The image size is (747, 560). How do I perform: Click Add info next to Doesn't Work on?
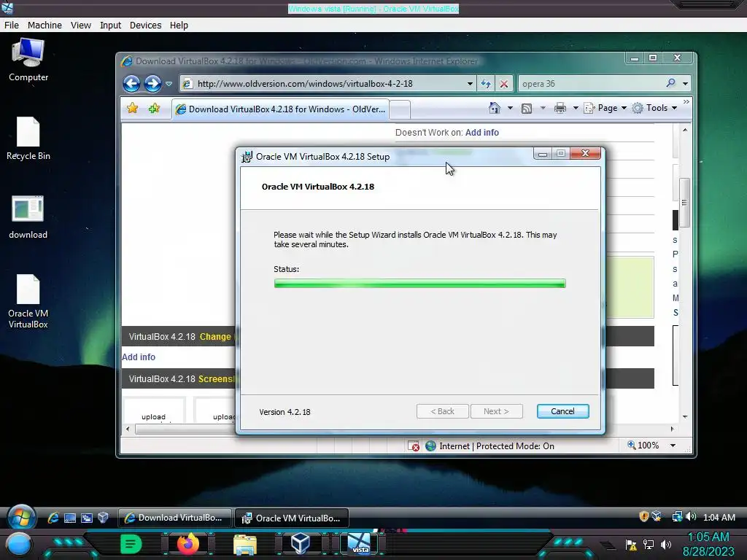(482, 133)
